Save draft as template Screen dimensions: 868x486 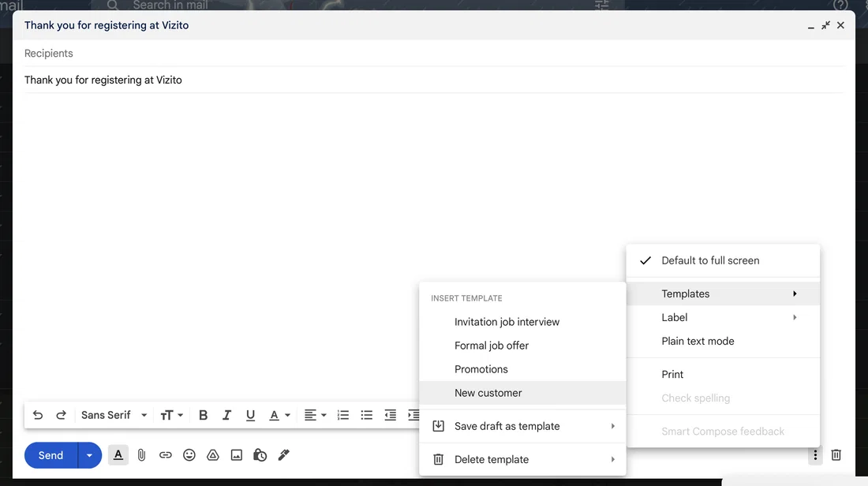(507, 425)
